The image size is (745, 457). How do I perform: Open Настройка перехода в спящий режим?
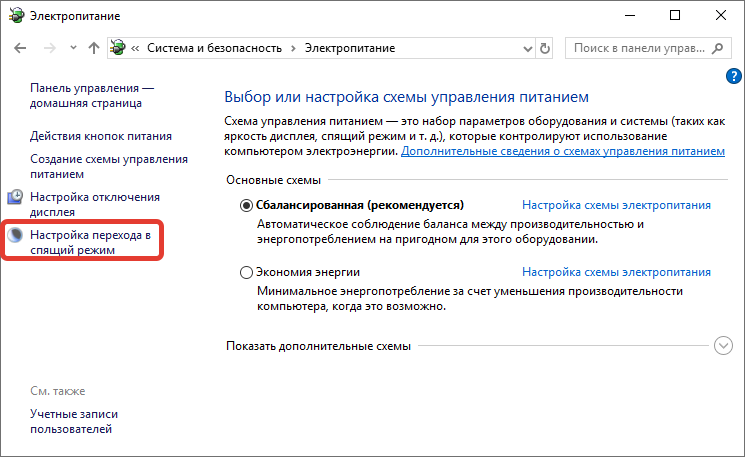(90, 242)
